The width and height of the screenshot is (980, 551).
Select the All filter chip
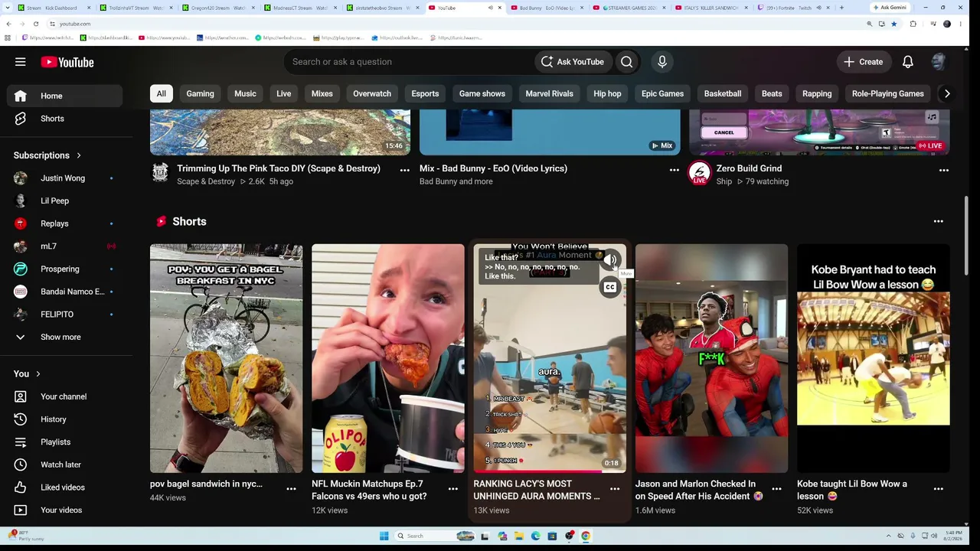(162, 93)
